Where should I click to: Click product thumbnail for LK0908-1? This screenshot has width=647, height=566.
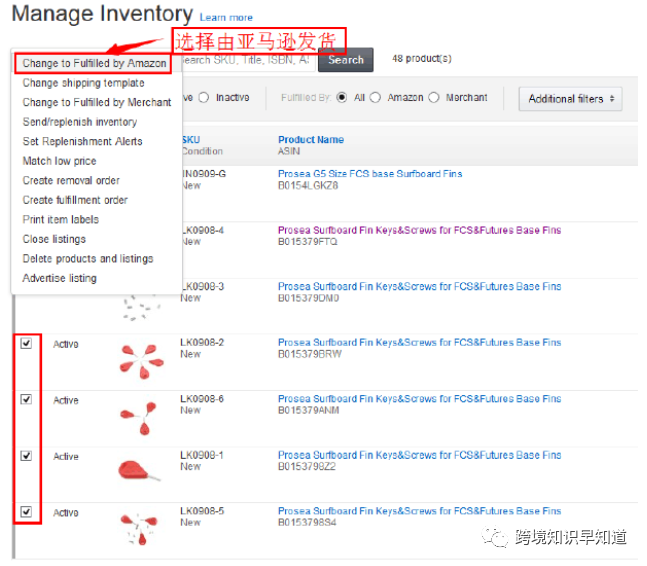point(139,471)
